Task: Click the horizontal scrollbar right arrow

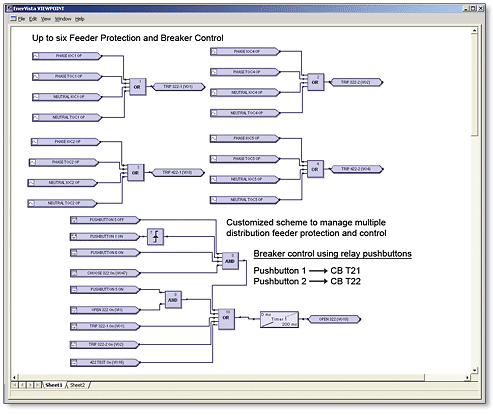Action: (x=467, y=377)
